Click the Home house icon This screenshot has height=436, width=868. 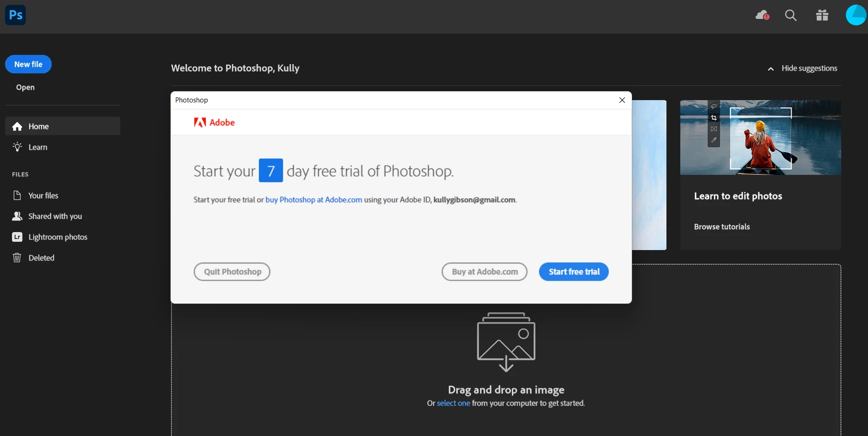pyautogui.click(x=18, y=126)
